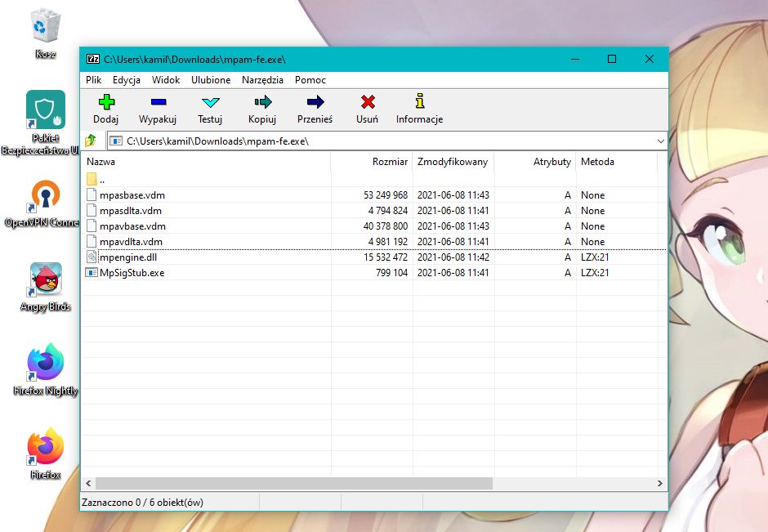This screenshot has width=768, height=532.
Task: Open the Ulubione menu
Action: (x=211, y=80)
